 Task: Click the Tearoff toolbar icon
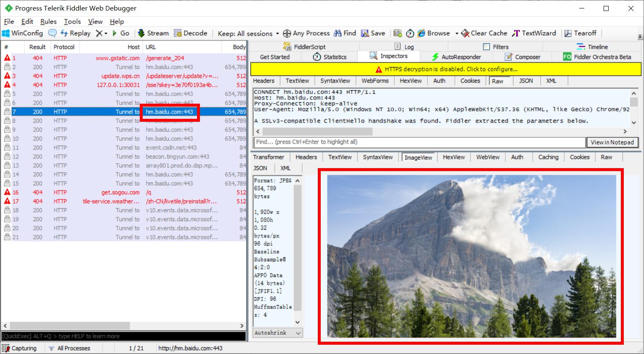568,33
